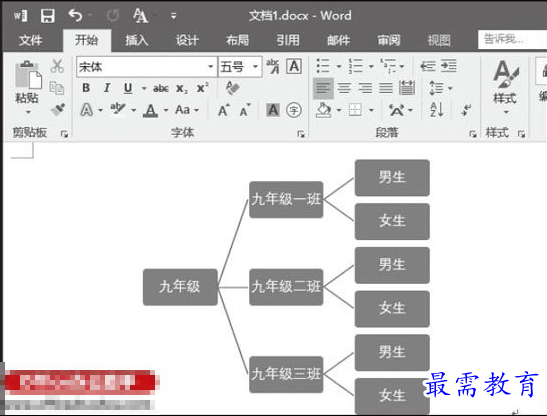This screenshot has height=416, width=547.
Task: Toggle Bold formatting
Action: [86, 88]
